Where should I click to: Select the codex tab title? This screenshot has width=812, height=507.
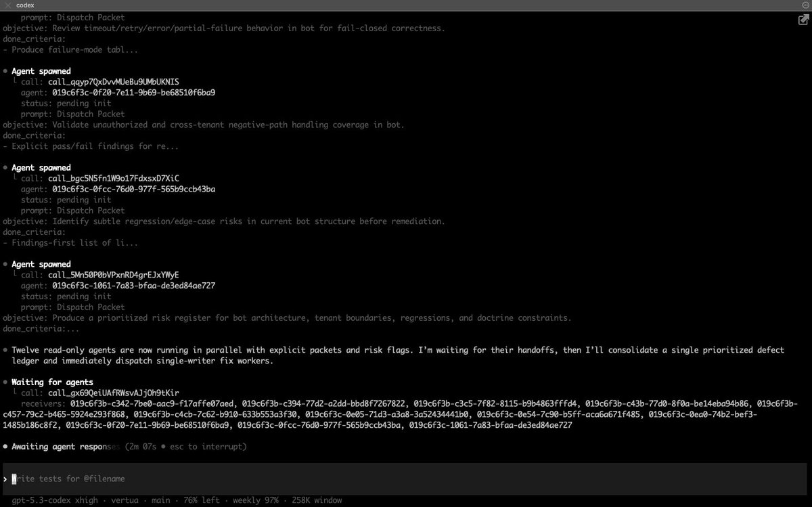coord(26,5)
